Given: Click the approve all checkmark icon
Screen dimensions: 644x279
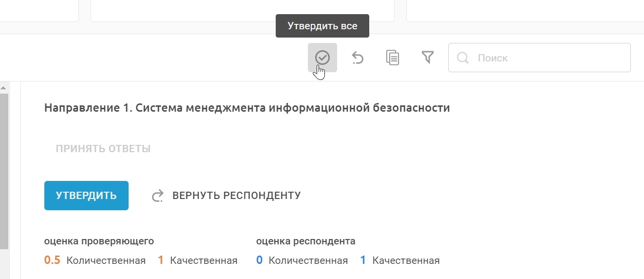Looking at the screenshot, I should click(x=322, y=58).
